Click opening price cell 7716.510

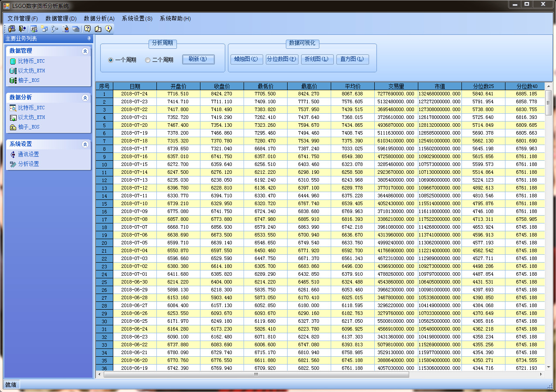point(178,94)
